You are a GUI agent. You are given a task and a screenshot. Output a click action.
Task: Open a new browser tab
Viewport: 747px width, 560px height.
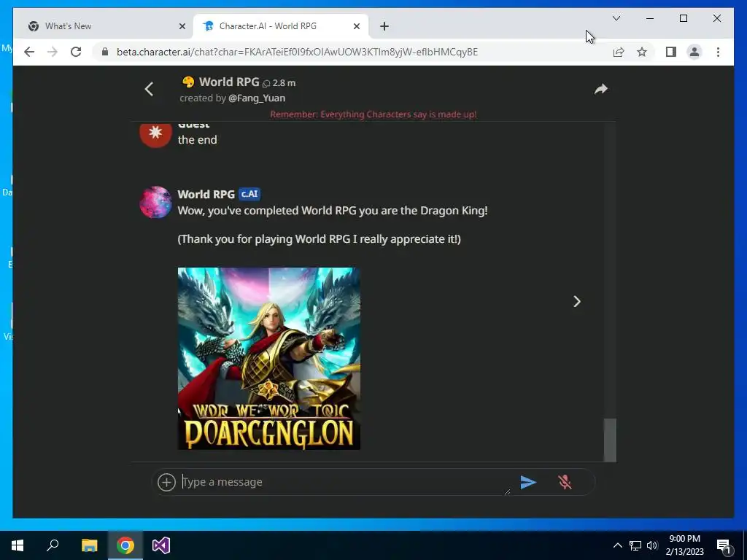pyautogui.click(x=384, y=26)
